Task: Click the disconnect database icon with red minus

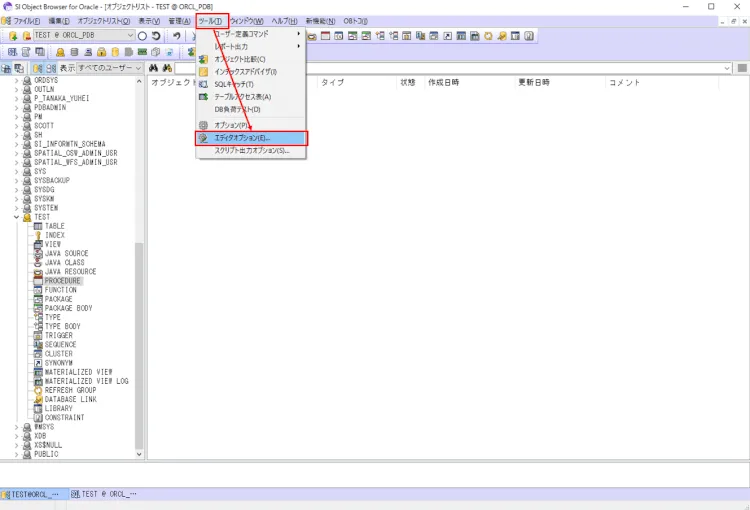Action: click(26, 36)
